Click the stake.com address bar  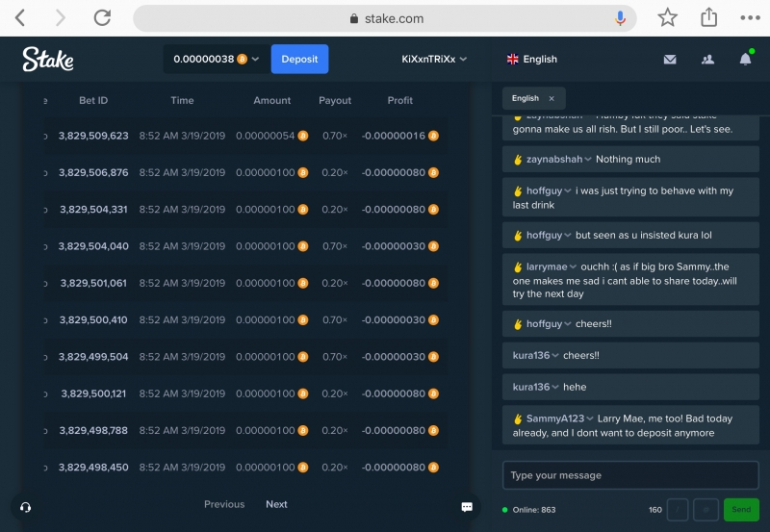click(x=385, y=18)
